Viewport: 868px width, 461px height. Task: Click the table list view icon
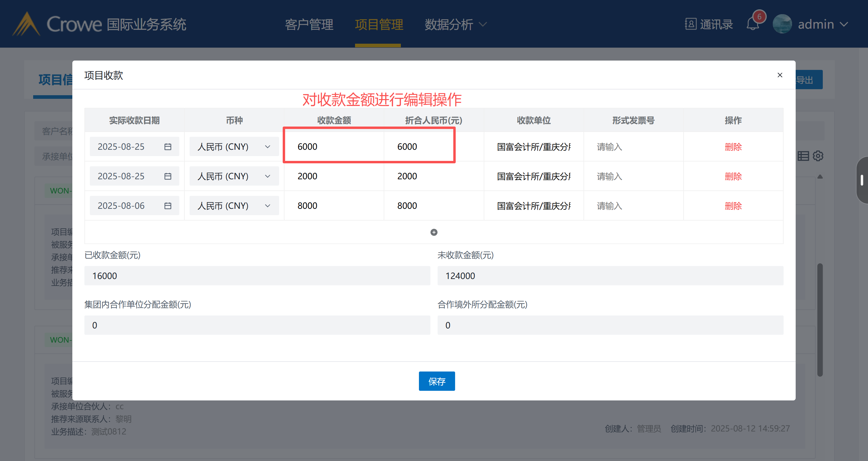click(x=803, y=156)
